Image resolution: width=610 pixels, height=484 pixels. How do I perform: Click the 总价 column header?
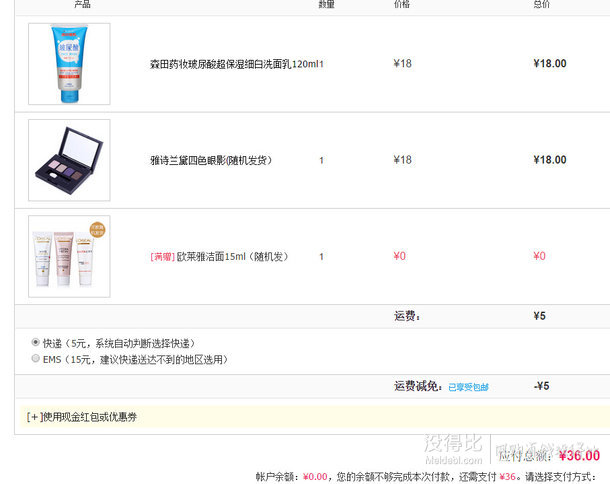[541, 5]
